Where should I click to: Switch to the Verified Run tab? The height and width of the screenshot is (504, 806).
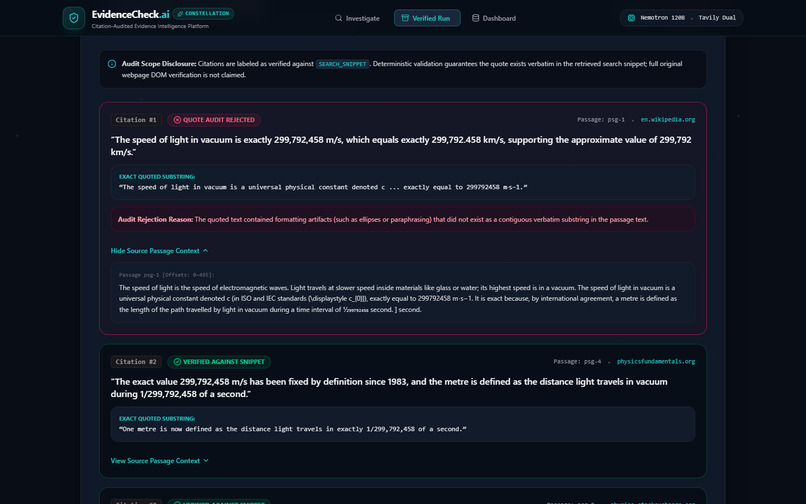pos(427,18)
